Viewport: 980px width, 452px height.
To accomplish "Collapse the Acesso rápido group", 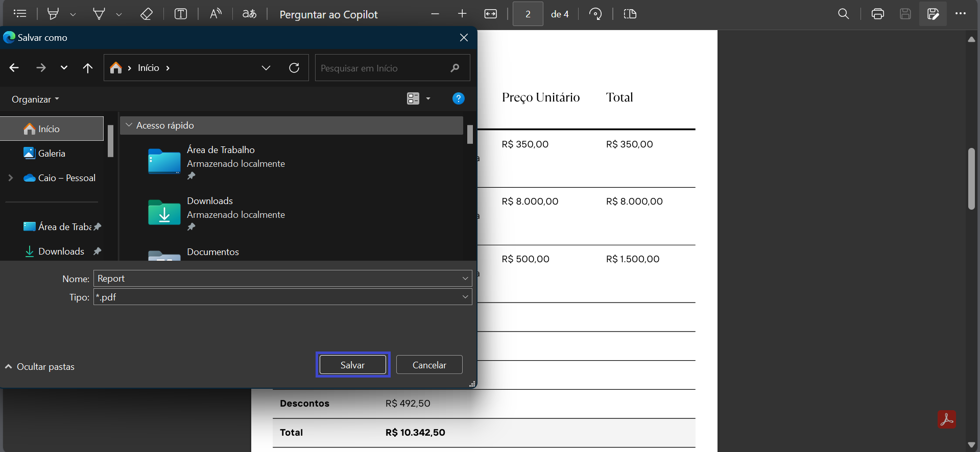I will coord(129,125).
